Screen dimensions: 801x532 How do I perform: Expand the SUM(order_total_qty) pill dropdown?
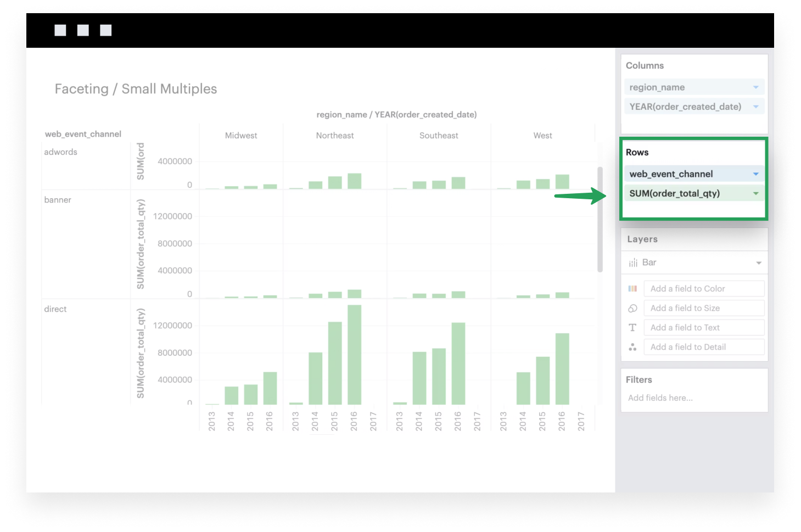click(755, 193)
